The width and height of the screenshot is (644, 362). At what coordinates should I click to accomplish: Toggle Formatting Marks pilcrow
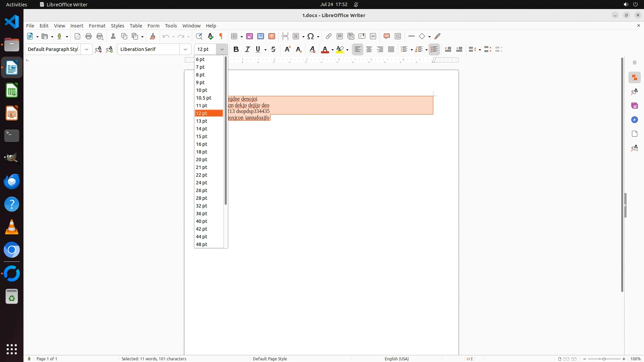point(221,36)
